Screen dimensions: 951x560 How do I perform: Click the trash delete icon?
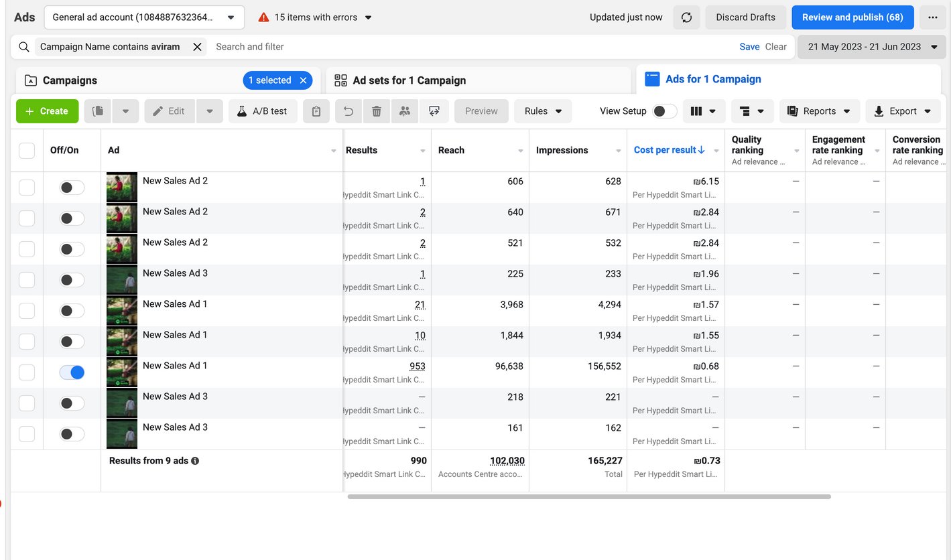pyautogui.click(x=377, y=111)
